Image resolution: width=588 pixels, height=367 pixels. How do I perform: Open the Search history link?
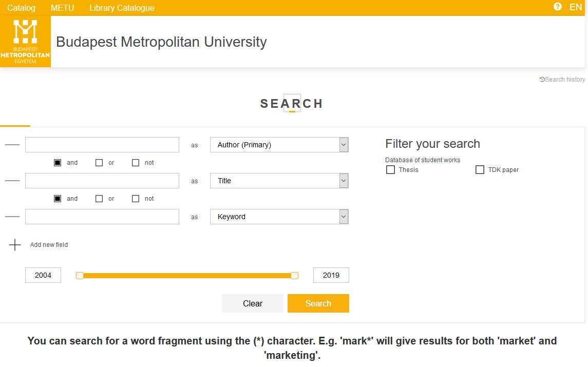click(562, 80)
